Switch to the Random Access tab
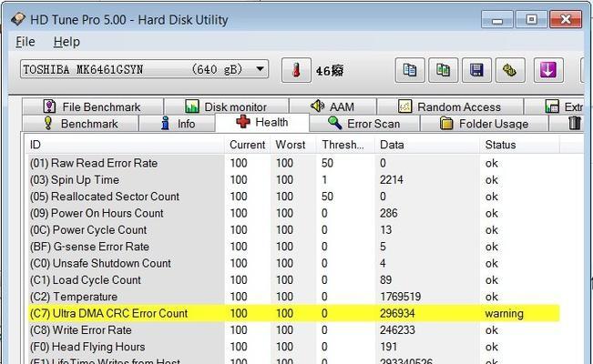593x364 pixels. tap(450, 106)
